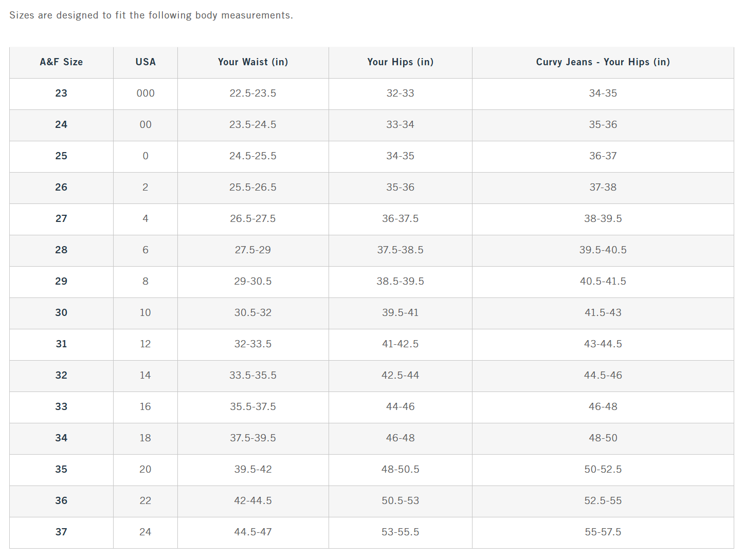Click the Curvy Jeans hips column header
The width and height of the screenshot is (744, 560).
603,62
